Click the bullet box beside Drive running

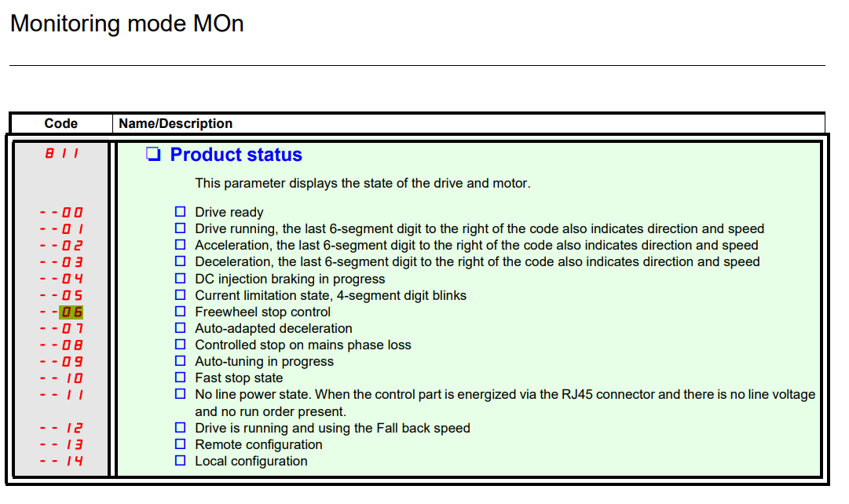click(181, 228)
